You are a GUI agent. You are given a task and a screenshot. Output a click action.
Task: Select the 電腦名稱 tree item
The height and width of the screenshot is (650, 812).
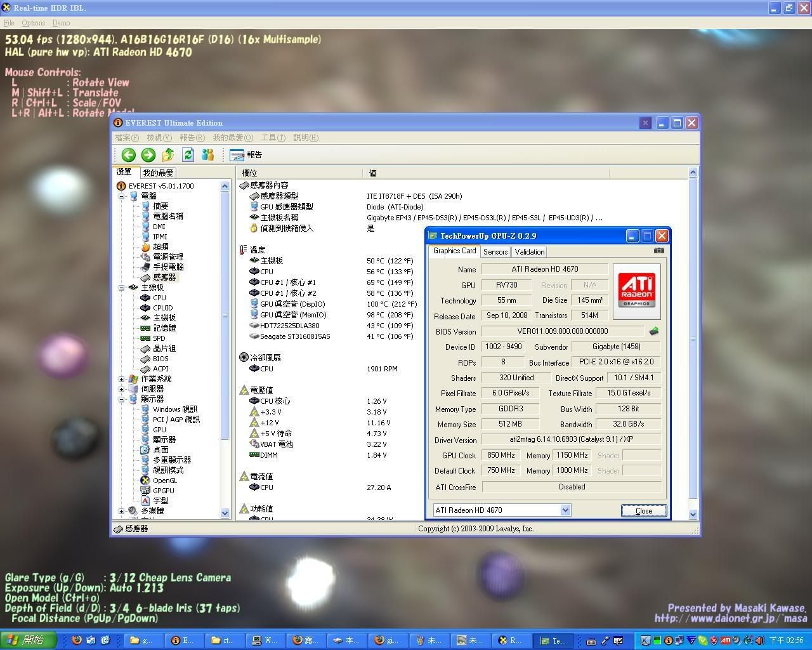[168, 216]
